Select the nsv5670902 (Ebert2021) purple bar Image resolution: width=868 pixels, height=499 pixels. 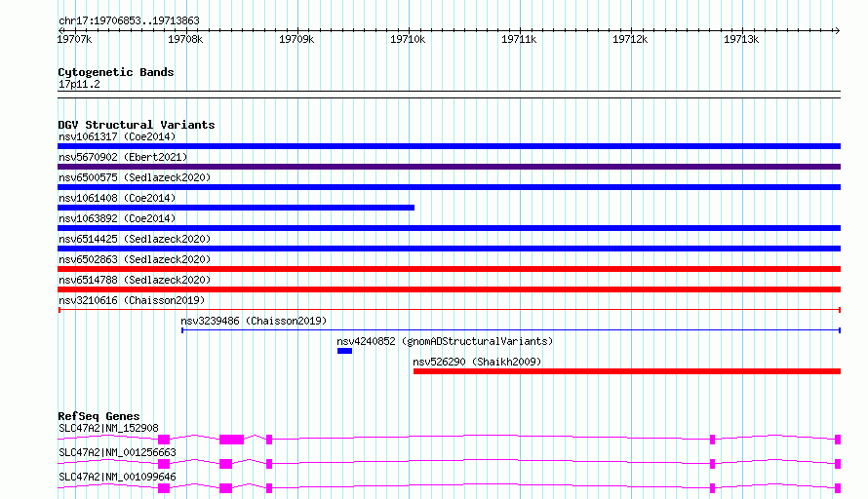click(449, 167)
